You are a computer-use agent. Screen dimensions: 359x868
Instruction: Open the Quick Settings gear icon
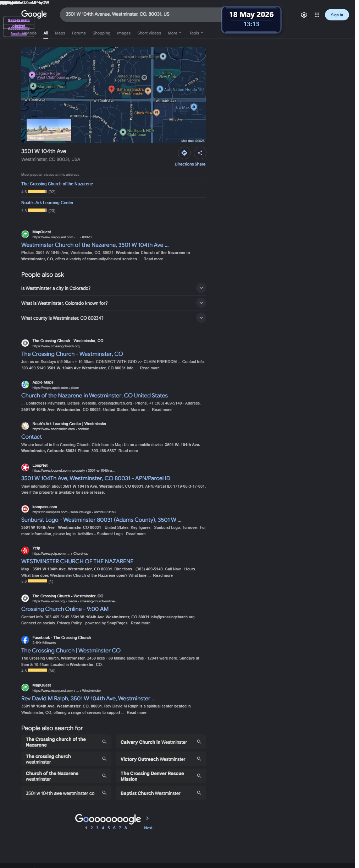(x=304, y=15)
